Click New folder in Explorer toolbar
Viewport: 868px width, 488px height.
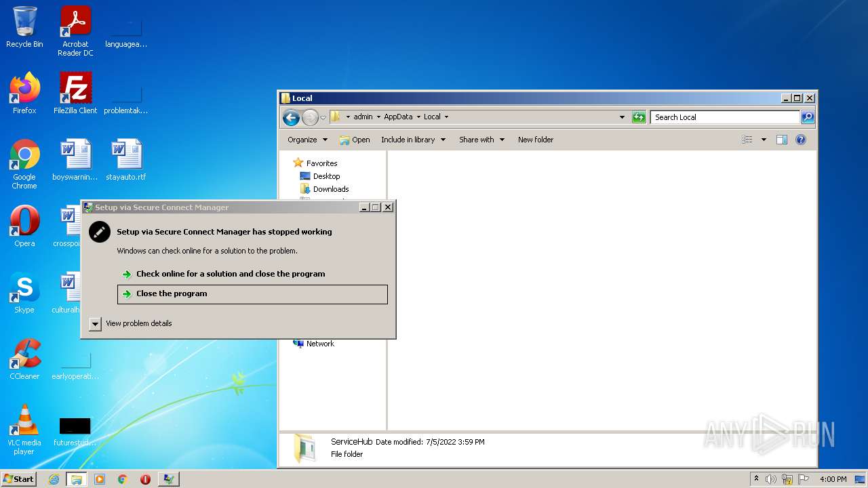click(536, 140)
